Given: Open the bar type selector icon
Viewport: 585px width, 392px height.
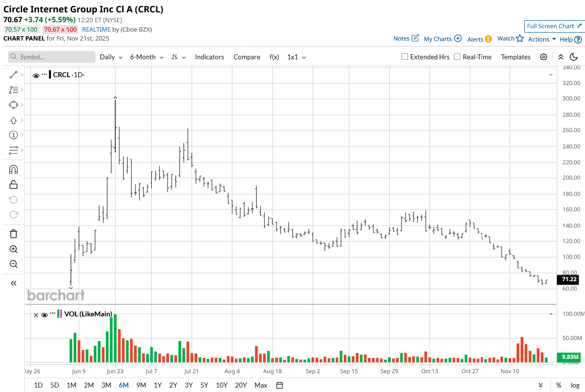Looking at the screenshot, I should pyautogui.click(x=175, y=57).
